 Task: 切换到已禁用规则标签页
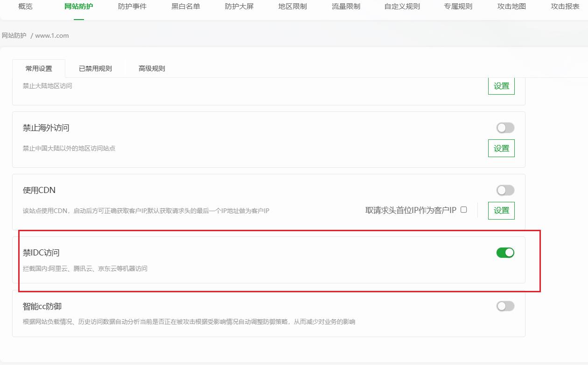pos(95,68)
